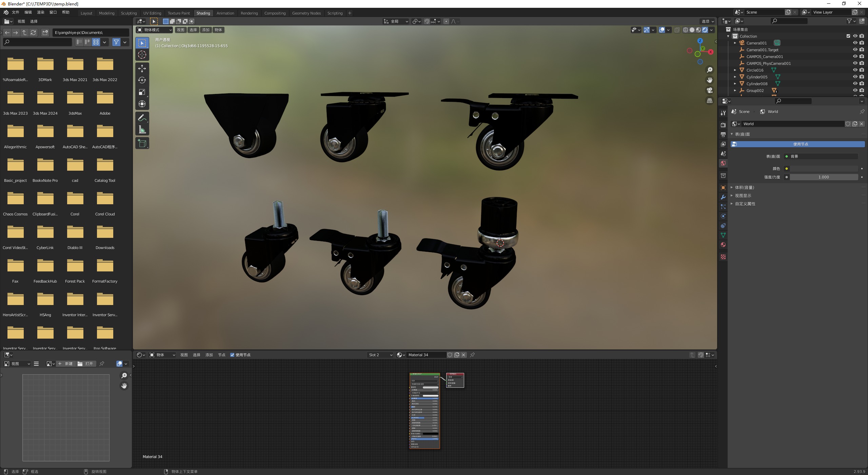The height and width of the screenshot is (475, 868).
Task: Toggle camera view in viewport
Action: click(709, 90)
